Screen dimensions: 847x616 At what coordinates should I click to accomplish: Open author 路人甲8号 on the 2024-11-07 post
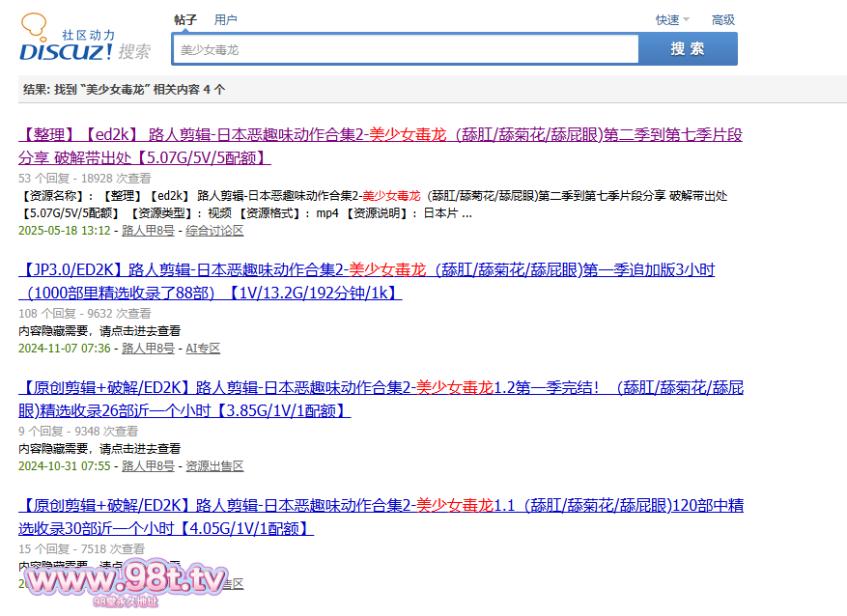click(x=148, y=348)
